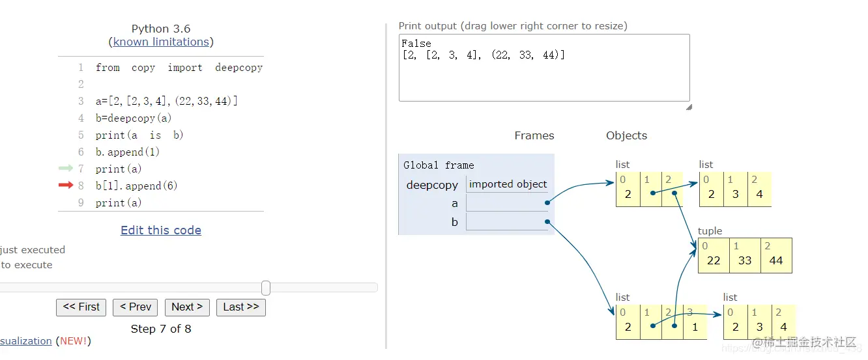Select code line 4 b=deepcopy(a)
The image size is (868, 360).
point(126,118)
